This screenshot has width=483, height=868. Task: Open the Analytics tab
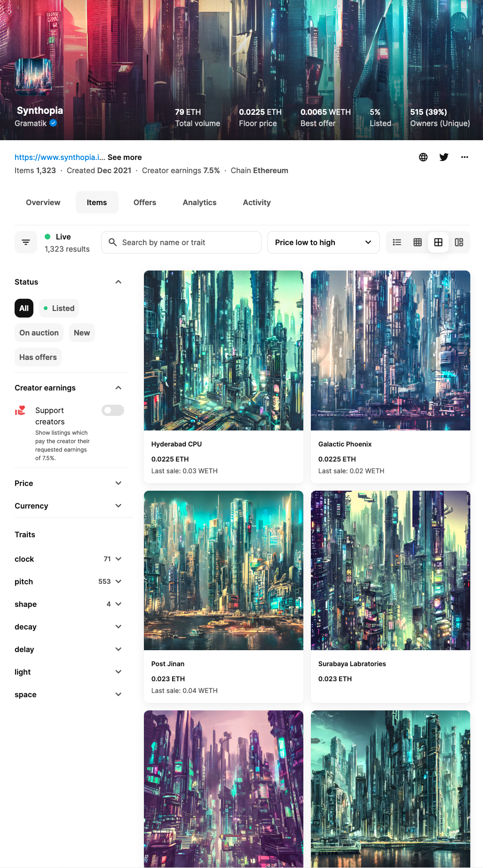pyautogui.click(x=200, y=202)
